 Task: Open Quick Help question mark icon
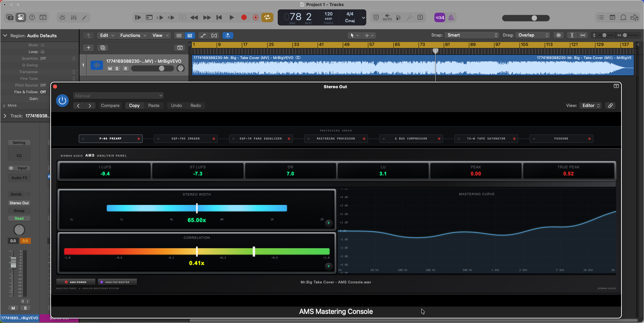[32, 17]
